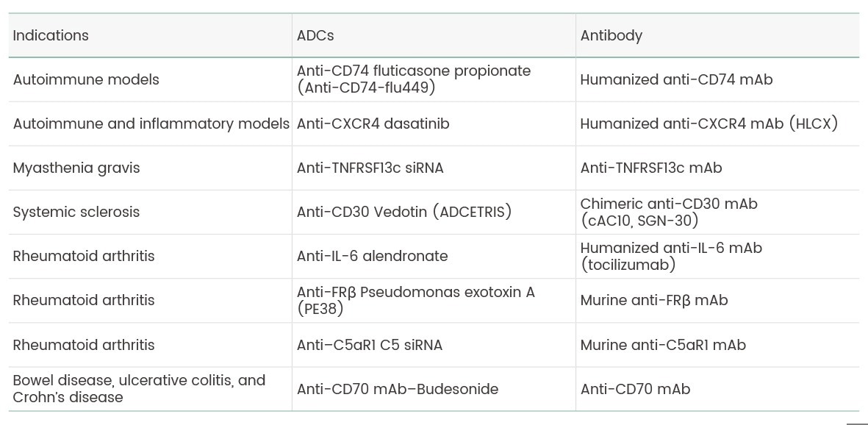The width and height of the screenshot is (868, 425).
Task: Click Anti-FRβ Pseudomonas exotoxin A cell
Action: [415, 300]
